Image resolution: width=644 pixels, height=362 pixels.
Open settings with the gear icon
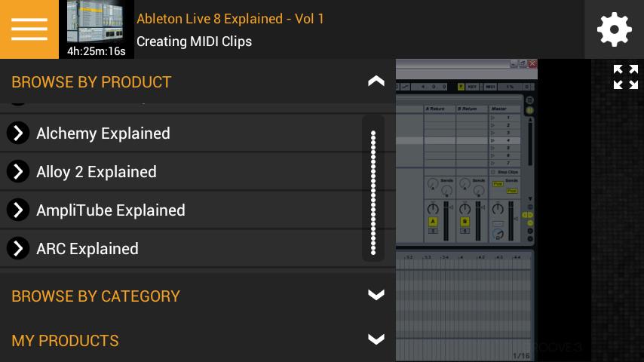click(x=614, y=29)
